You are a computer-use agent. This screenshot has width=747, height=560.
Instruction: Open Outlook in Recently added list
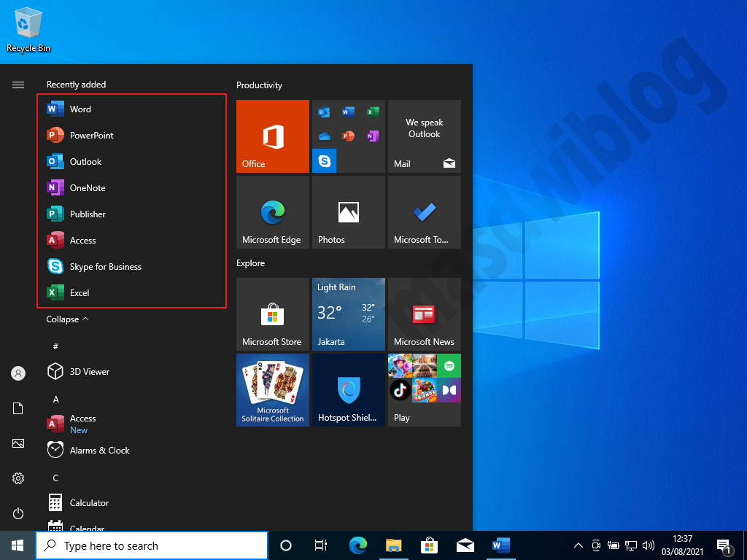131,161
